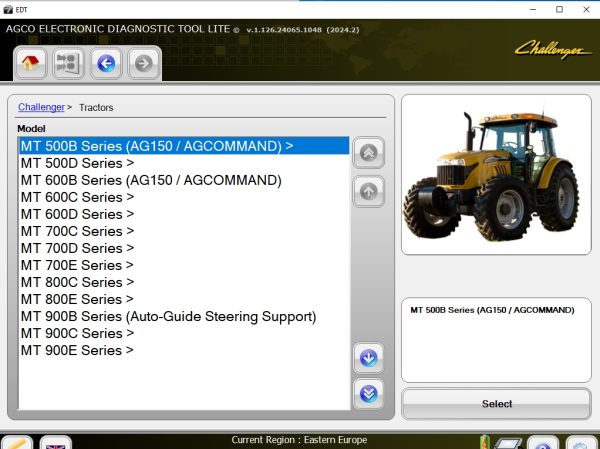600x449 pixels.
Task: Close the EDT window
Action: pos(586,9)
